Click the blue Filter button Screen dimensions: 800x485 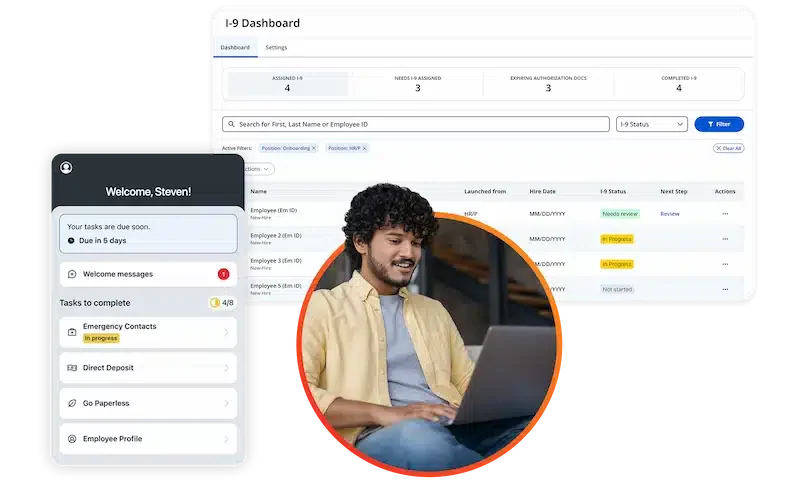pyautogui.click(x=719, y=124)
